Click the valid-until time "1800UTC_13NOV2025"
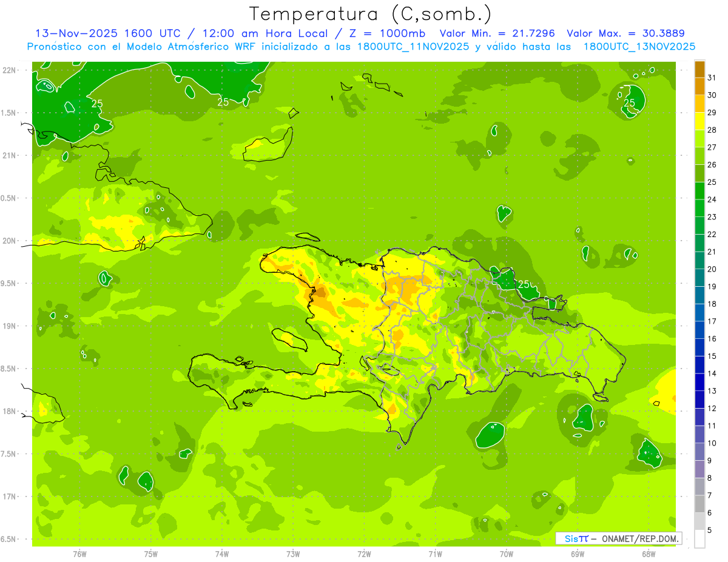728x562 pixels. [639, 47]
